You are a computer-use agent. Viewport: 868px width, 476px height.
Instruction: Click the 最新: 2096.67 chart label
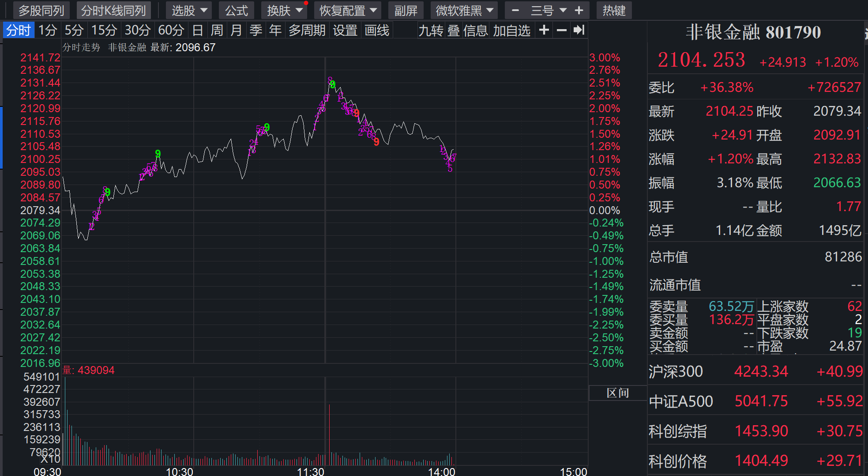pyautogui.click(x=183, y=47)
